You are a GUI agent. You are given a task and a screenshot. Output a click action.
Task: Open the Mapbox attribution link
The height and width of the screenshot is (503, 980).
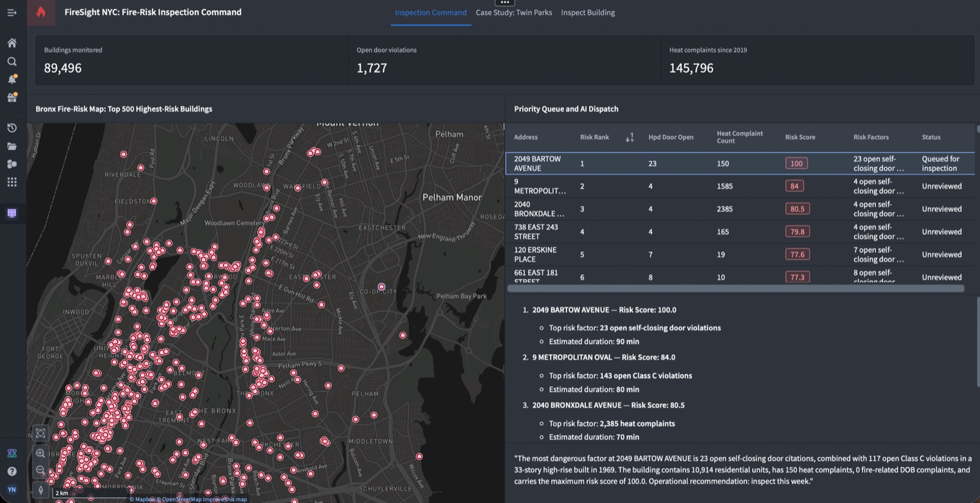click(x=143, y=499)
